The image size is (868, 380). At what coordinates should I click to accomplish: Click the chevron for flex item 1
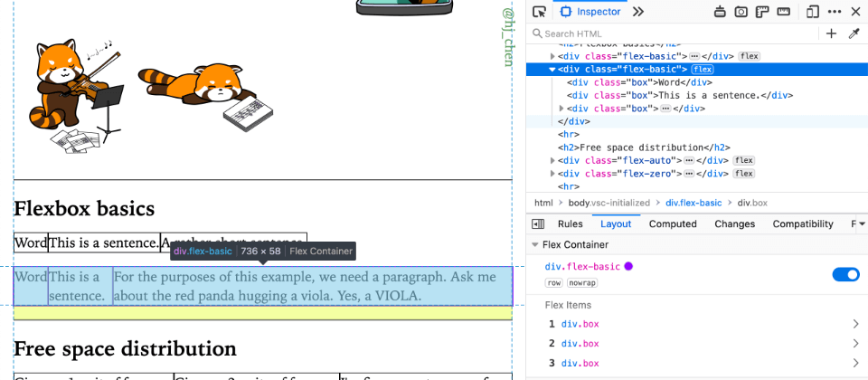tap(856, 324)
